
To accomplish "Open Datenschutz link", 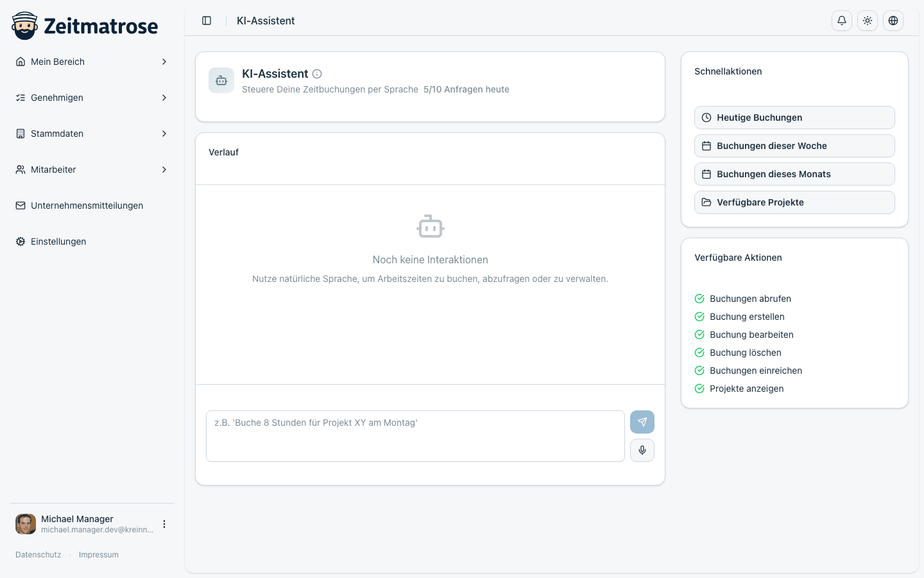I will [38, 555].
